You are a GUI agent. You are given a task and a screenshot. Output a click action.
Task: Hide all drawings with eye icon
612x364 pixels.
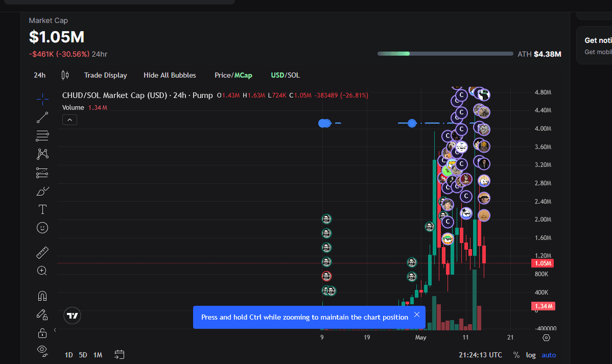(x=42, y=351)
